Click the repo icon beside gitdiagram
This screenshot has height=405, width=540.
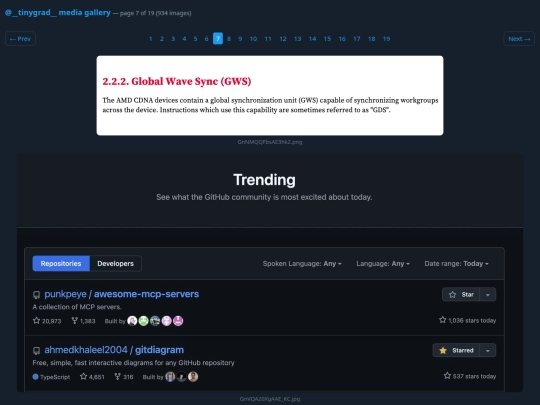36,351
